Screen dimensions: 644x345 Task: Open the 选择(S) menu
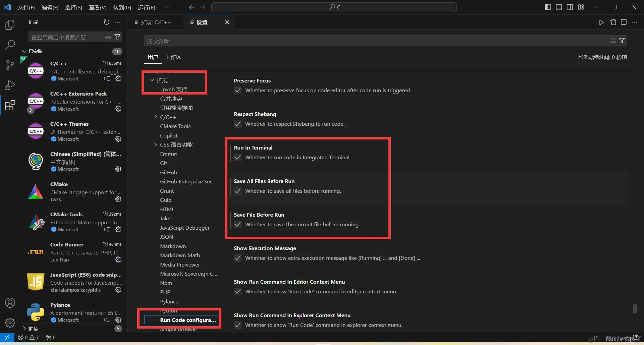[x=73, y=7]
